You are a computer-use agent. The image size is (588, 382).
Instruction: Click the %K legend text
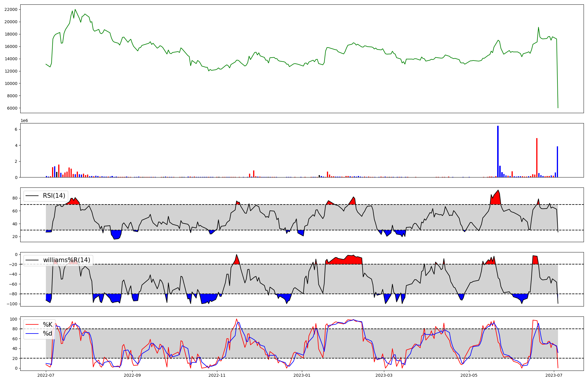coord(48,325)
